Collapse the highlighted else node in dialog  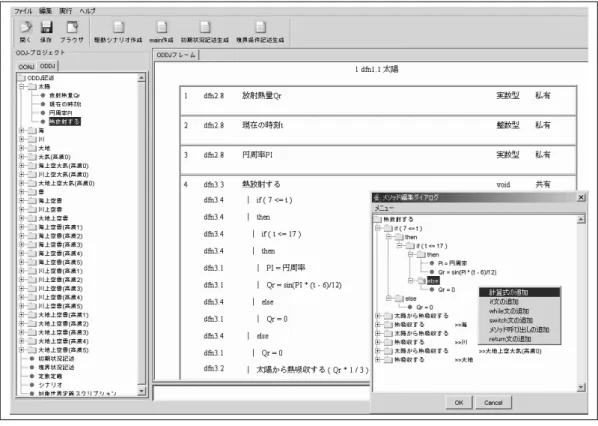[x=411, y=281]
